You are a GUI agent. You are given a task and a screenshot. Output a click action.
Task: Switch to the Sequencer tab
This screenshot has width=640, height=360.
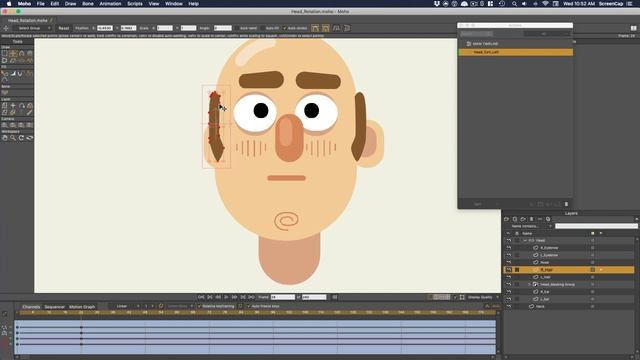[x=55, y=307]
